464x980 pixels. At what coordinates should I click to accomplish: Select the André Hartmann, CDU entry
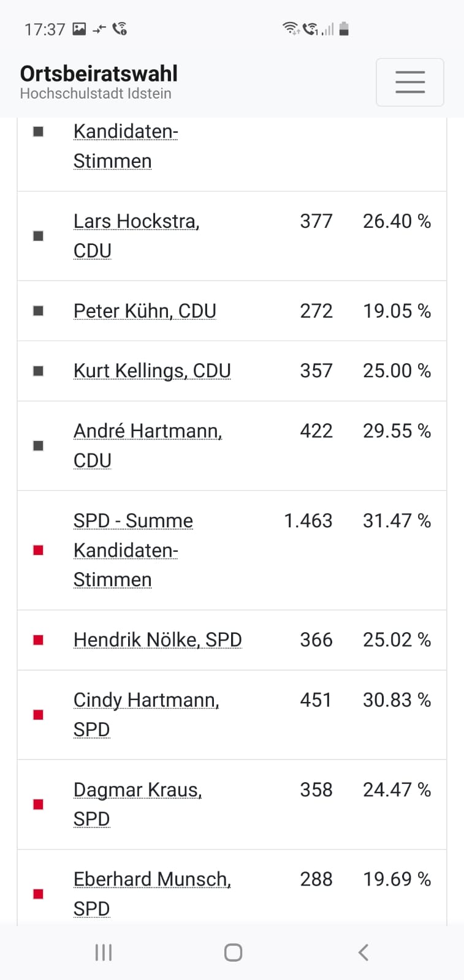point(148,445)
